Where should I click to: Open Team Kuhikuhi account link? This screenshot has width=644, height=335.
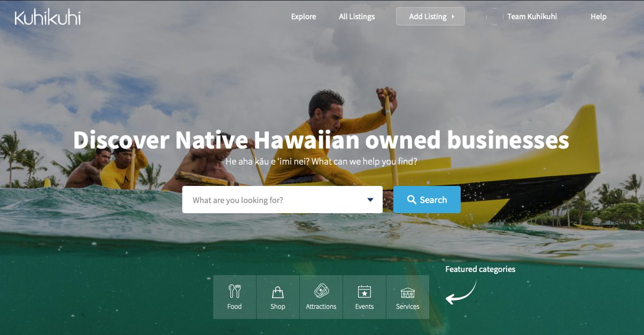[x=532, y=17]
